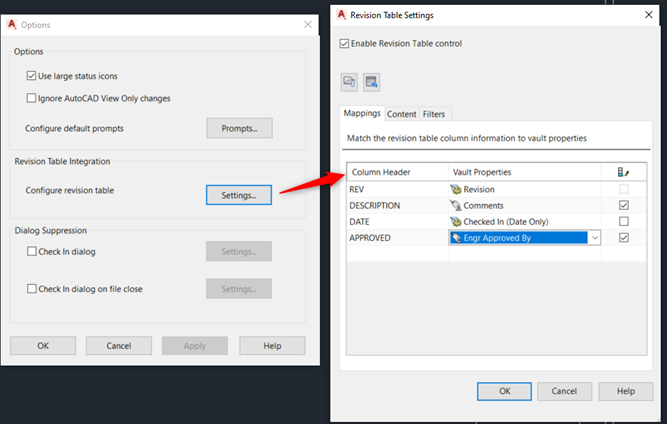Select the Mappings tab
The width and height of the screenshot is (667, 424).
click(x=362, y=113)
